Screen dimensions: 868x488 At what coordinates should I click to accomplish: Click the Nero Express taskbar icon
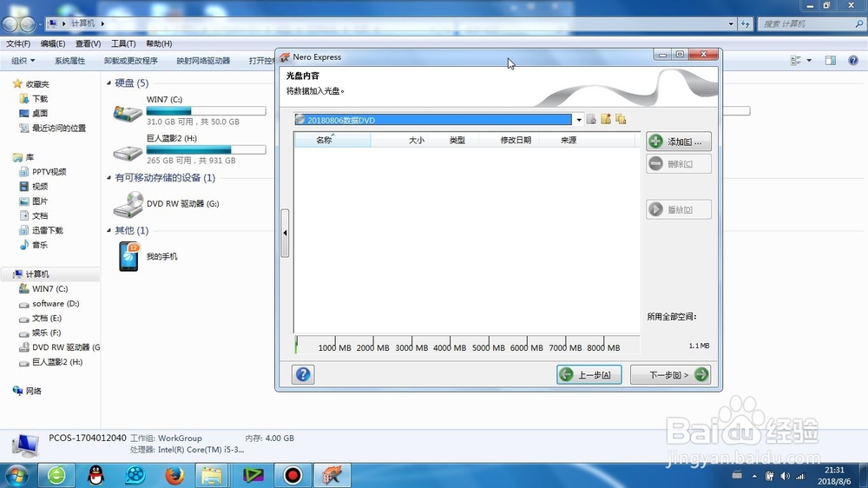332,475
